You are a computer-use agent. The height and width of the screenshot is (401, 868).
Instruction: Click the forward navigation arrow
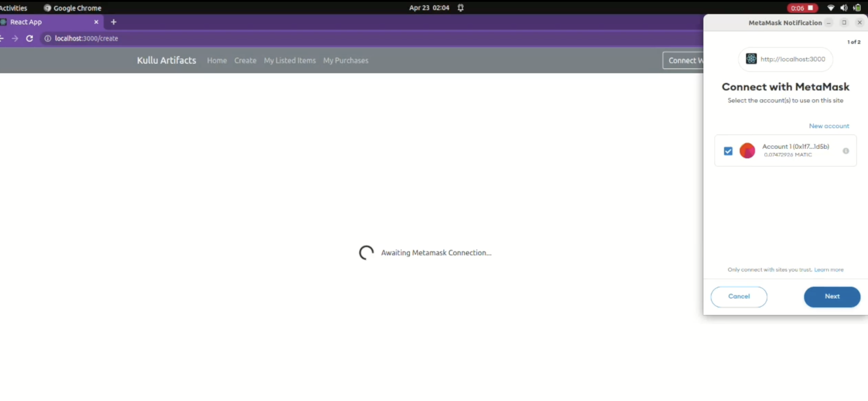15,38
